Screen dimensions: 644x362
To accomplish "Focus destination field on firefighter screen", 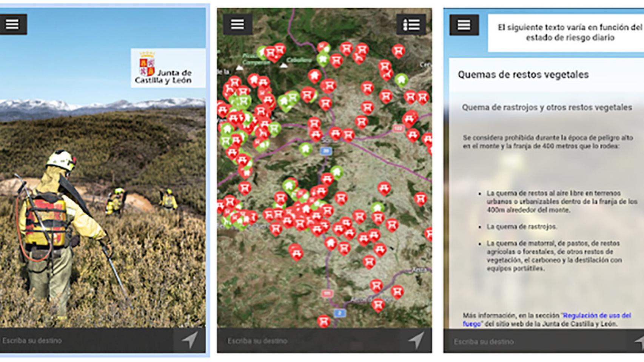I will coord(87,340).
